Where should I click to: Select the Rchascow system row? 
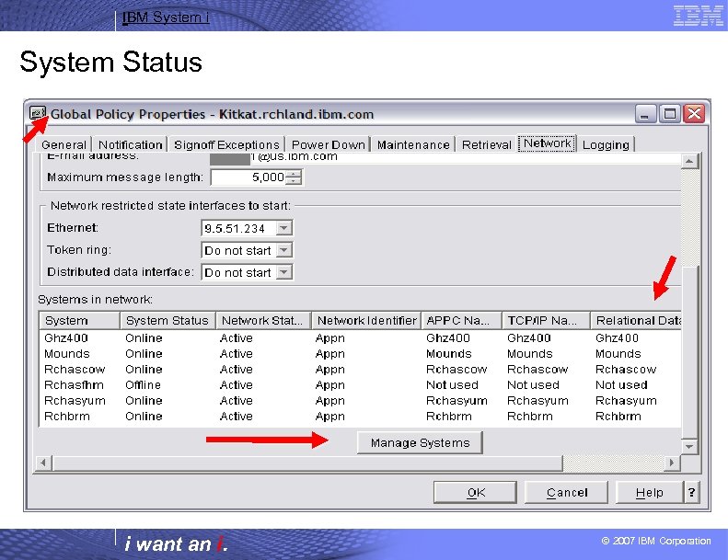pyautogui.click(x=360, y=370)
